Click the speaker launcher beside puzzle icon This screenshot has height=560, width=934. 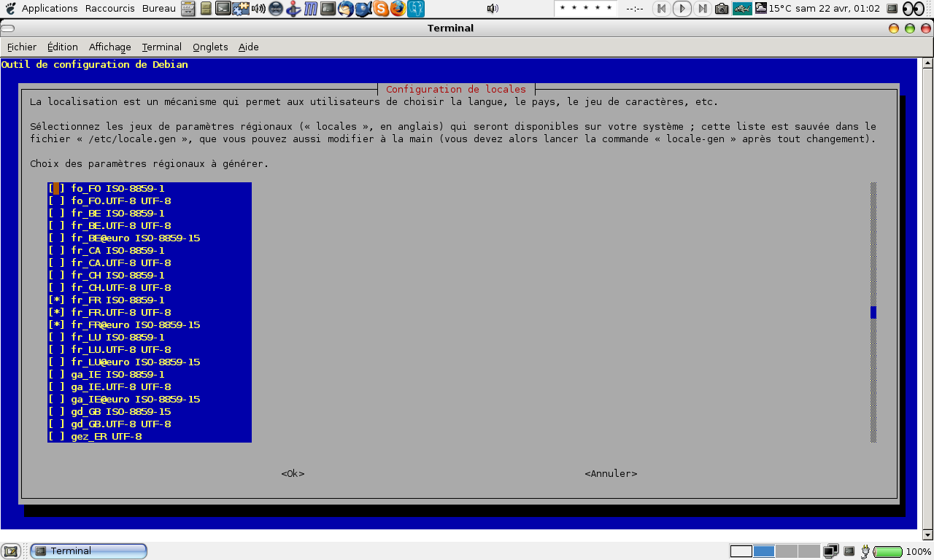click(x=258, y=9)
